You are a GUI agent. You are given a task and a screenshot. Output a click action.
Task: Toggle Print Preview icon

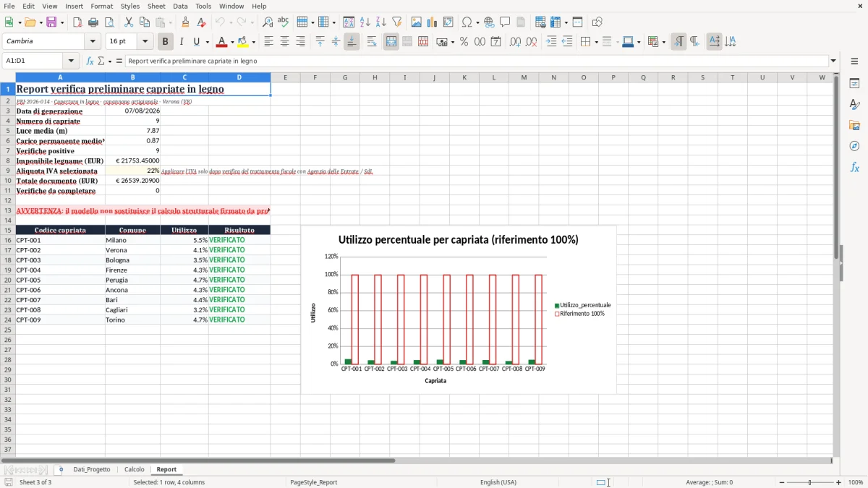point(109,22)
